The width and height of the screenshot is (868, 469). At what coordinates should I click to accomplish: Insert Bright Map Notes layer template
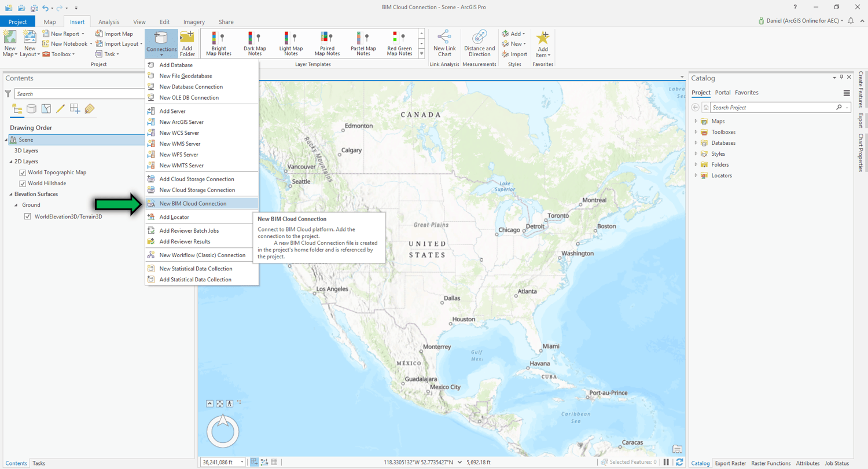[x=219, y=43]
